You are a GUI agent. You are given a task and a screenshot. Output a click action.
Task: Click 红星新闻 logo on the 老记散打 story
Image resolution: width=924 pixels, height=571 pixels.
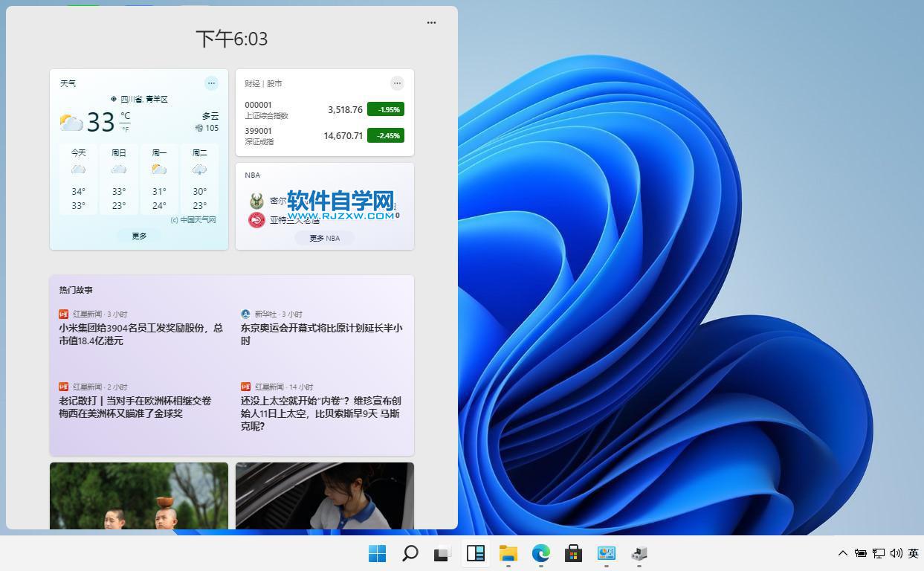pos(64,387)
